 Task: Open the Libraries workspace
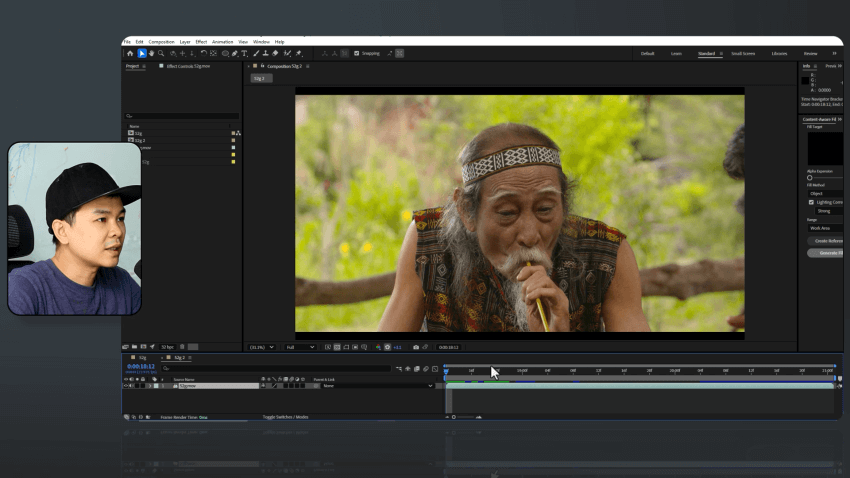pos(779,54)
